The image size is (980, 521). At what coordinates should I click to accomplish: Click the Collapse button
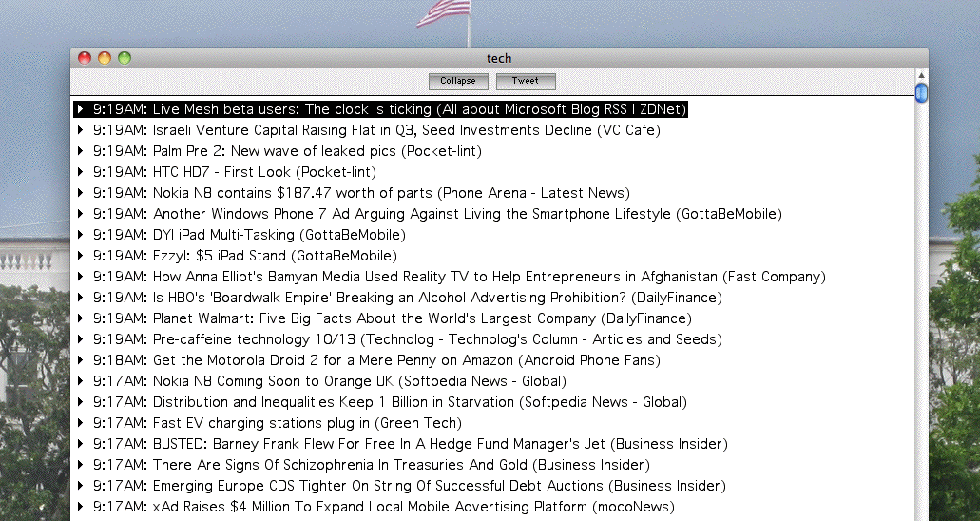point(457,81)
